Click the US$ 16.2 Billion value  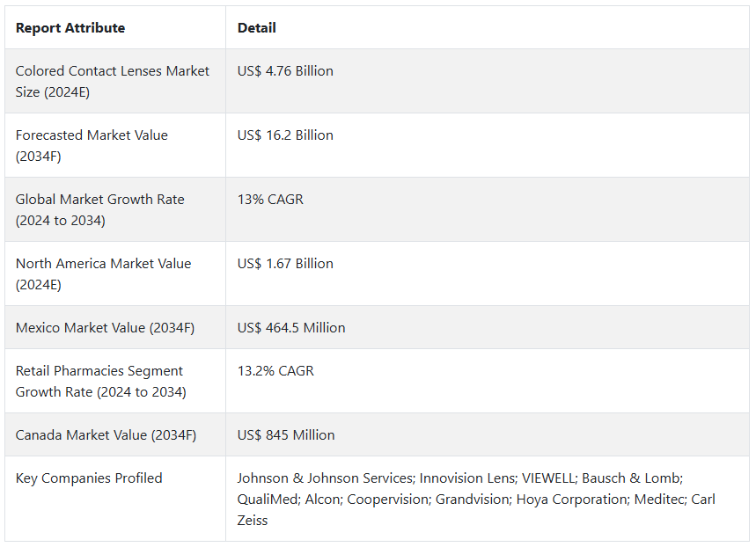(x=285, y=135)
